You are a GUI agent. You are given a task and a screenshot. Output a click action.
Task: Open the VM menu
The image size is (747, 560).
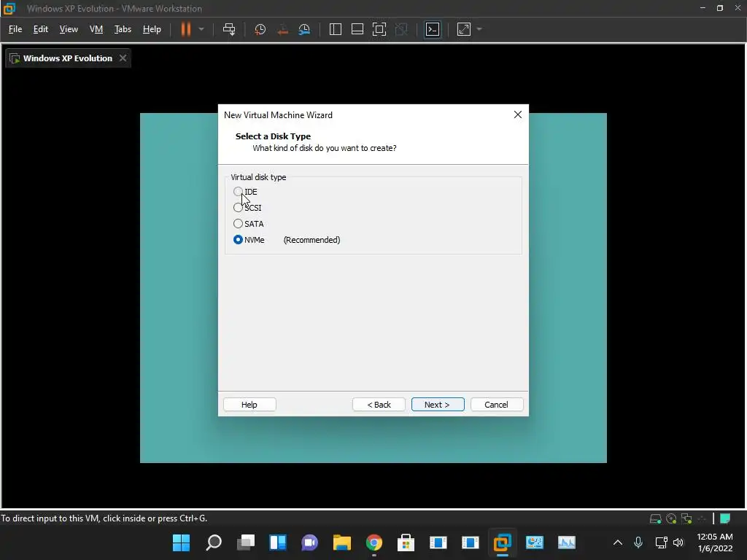click(96, 29)
